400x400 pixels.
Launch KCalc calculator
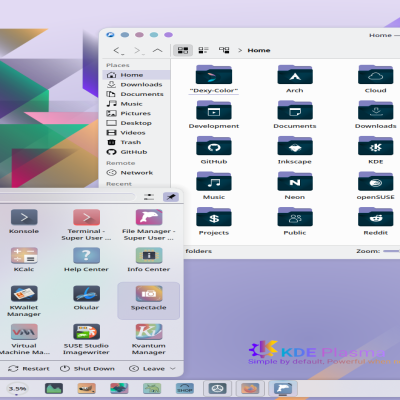coord(24,260)
